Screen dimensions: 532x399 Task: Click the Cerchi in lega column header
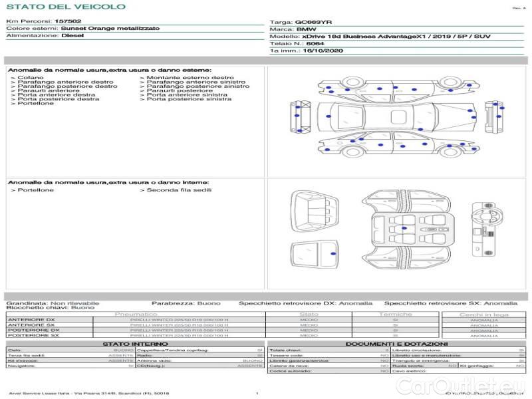tap(483, 314)
